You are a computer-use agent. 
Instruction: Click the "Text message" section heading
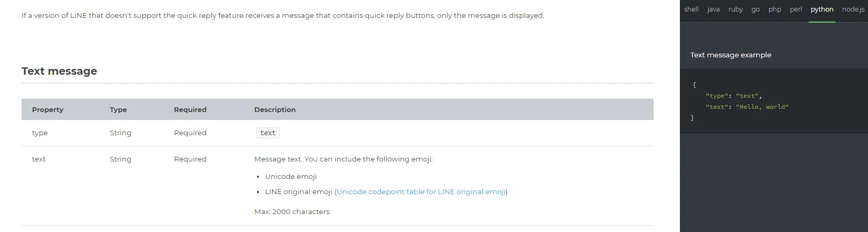59,71
